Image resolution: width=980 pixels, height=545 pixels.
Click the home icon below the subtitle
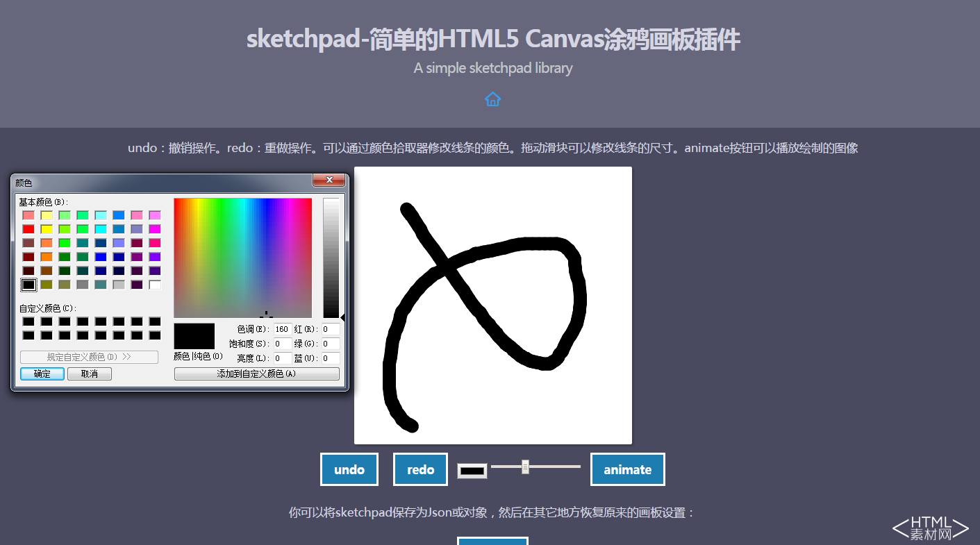(492, 99)
